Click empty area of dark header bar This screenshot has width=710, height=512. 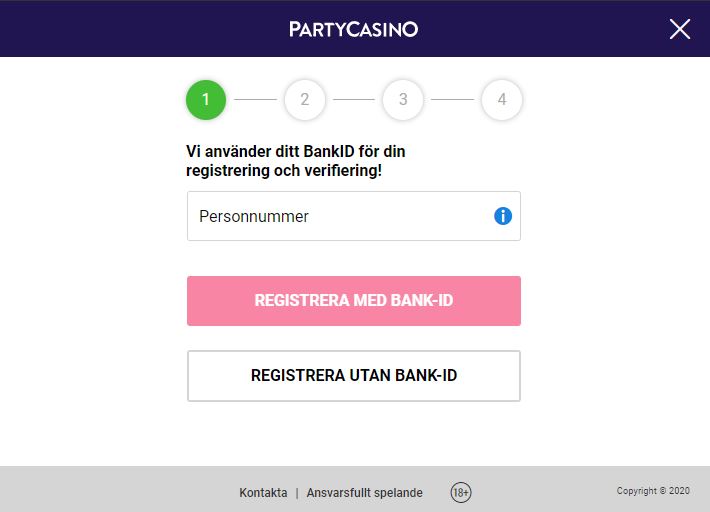[136, 29]
